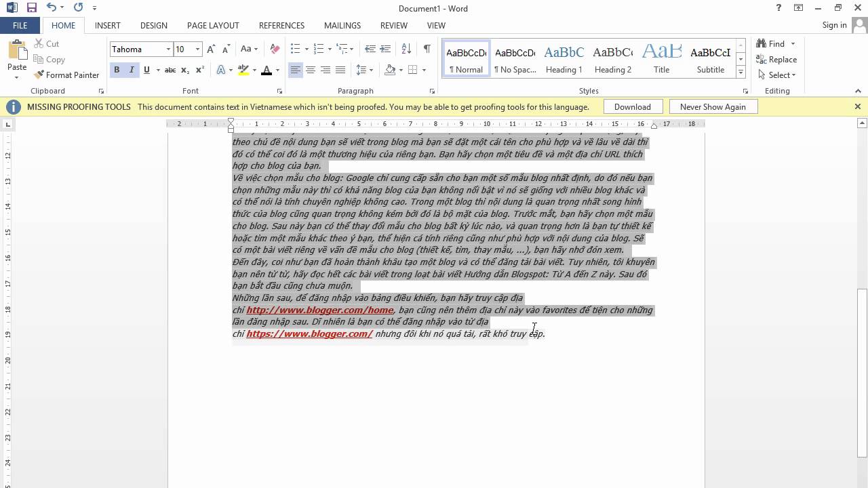Click Never Show Again button

[713, 106]
